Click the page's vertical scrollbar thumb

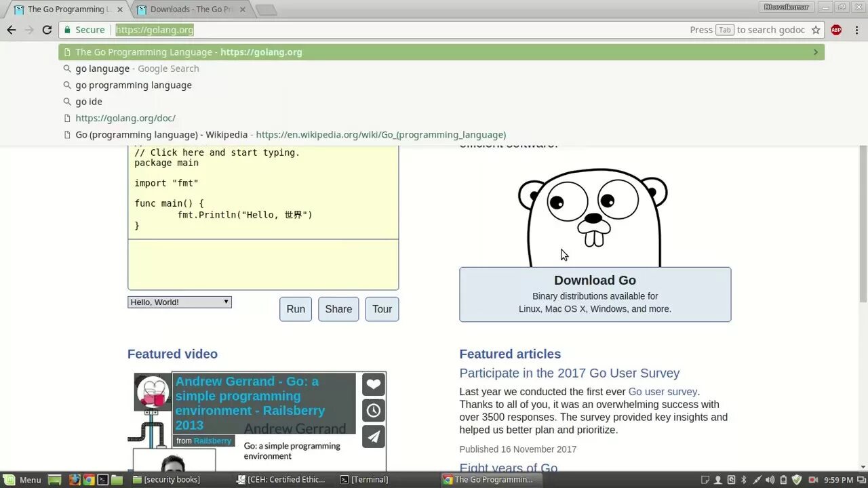pyautogui.click(x=863, y=224)
